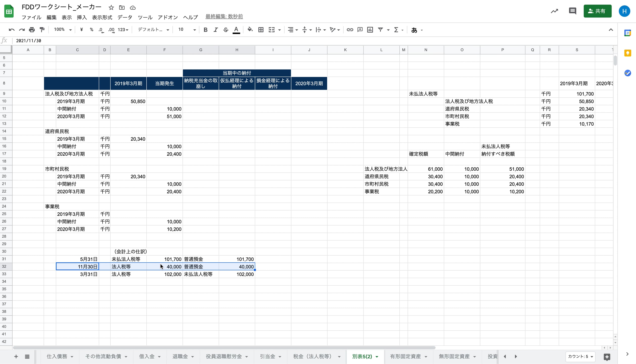Image resolution: width=636 pixels, height=364 pixels.
Task: Switch to the 借入金 sheet tab
Action: [147, 356]
